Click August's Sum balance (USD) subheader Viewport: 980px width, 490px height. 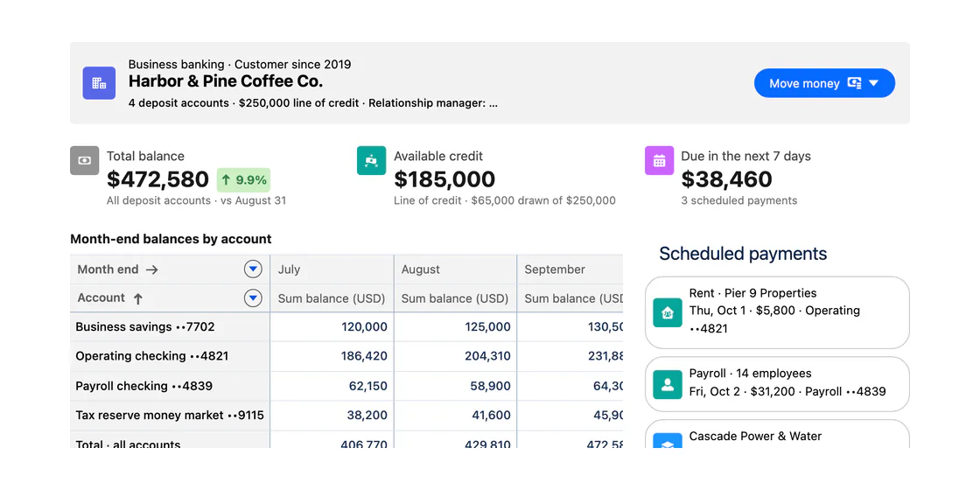pyautogui.click(x=454, y=298)
